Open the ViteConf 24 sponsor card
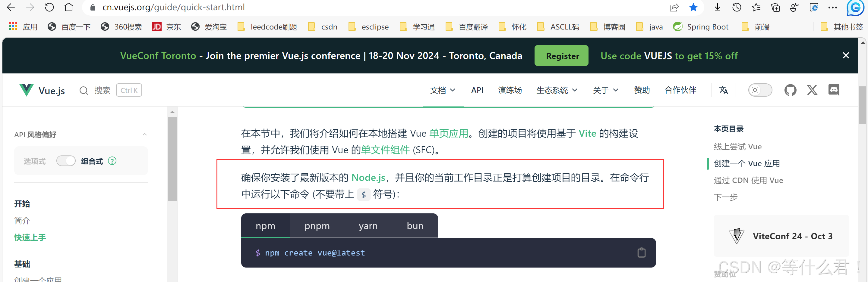Image resolution: width=868 pixels, height=282 pixels. [781, 236]
